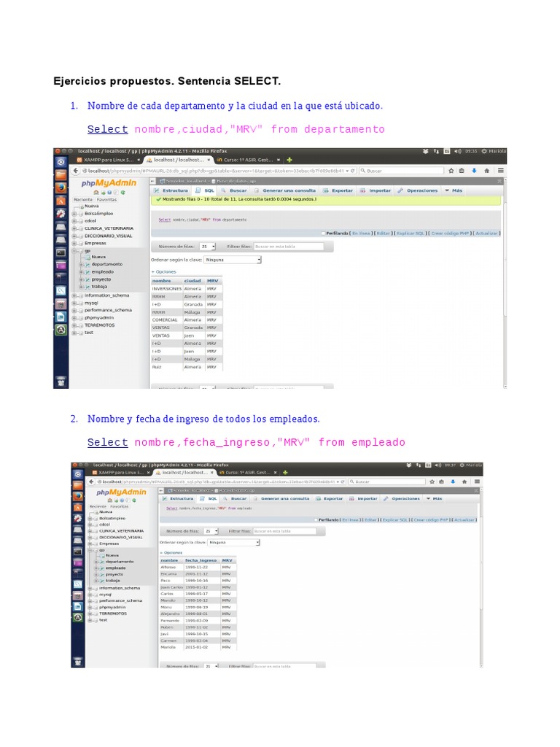
Task: Click the Firefox home icon in the empleado screenshot
Action: [x=464, y=481]
